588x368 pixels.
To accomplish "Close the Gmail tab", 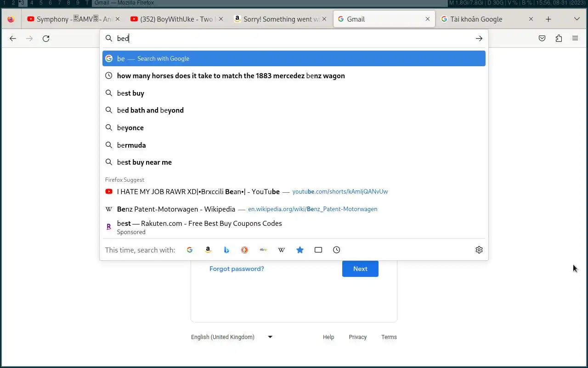I will click(428, 19).
